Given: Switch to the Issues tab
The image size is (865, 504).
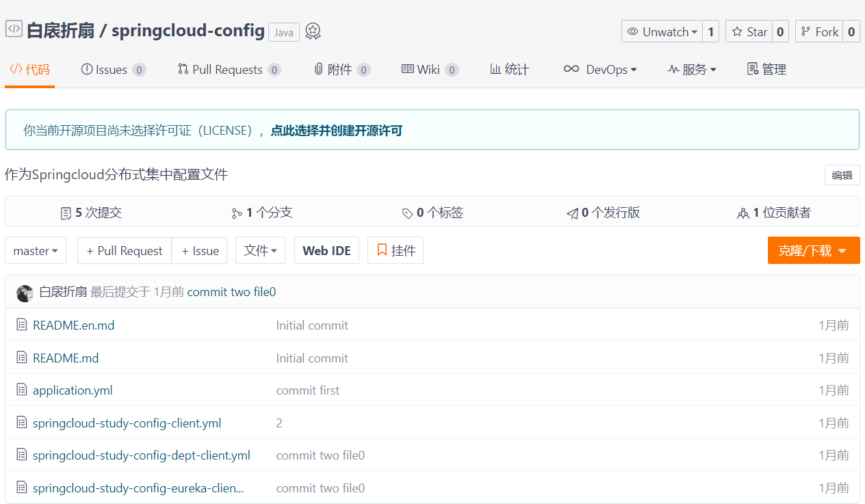Looking at the screenshot, I should coord(112,70).
